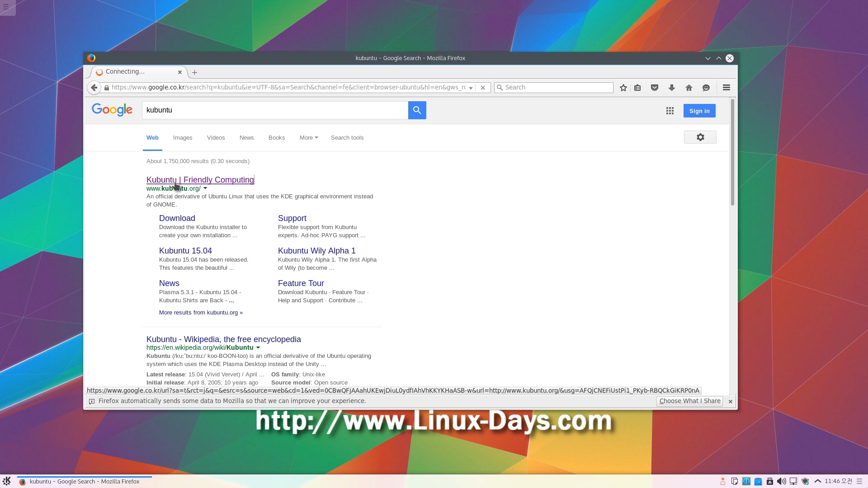Image resolution: width=868 pixels, height=488 pixels.
Task: Open the Feature Tour link
Action: 301,283
